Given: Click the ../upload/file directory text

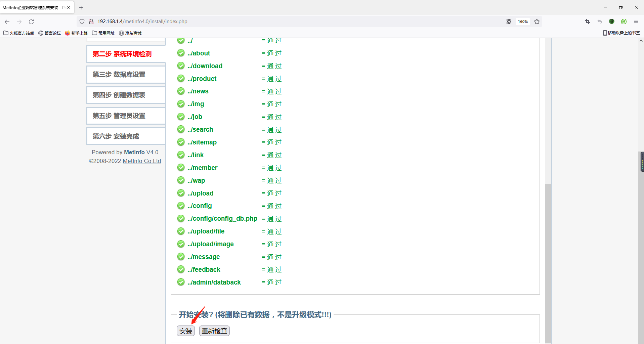Looking at the screenshot, I should click(x=206, y=231).
